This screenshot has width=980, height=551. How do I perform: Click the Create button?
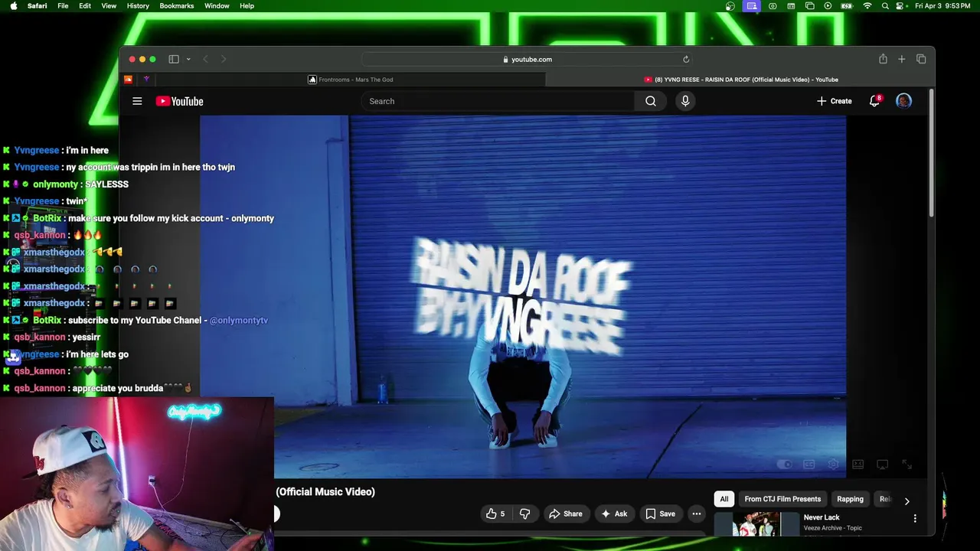(834, 101)
